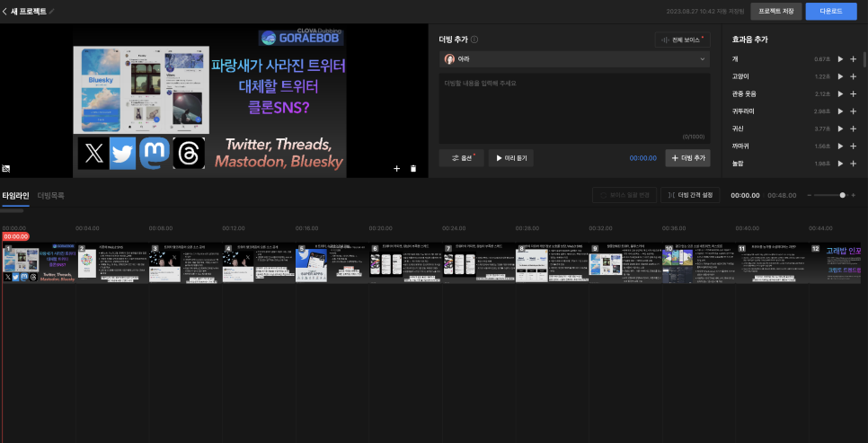Viewport: 868px width, 443px height.
Task: Click the 00:20.00 mark on timeline ruler
Action: pos(380,228)
